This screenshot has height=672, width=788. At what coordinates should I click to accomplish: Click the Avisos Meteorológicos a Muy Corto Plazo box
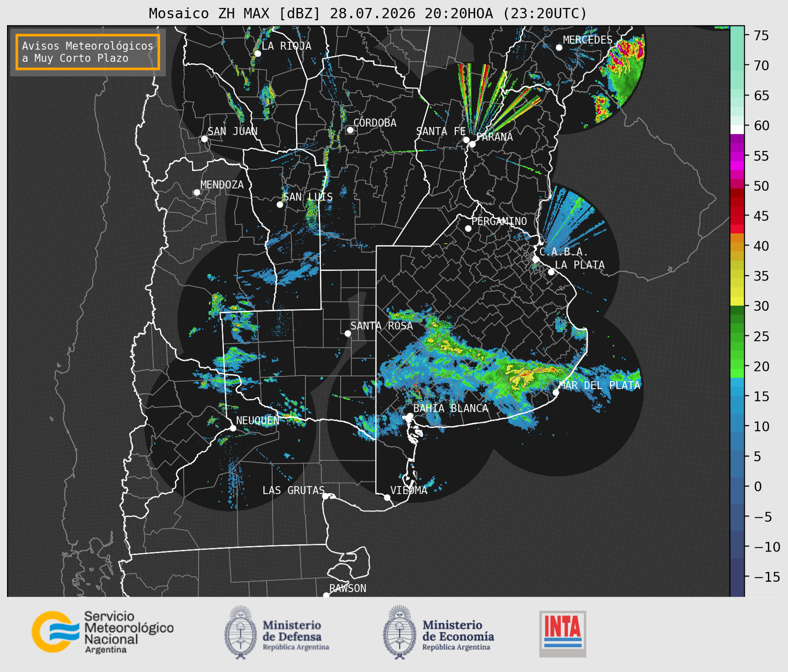88,52
